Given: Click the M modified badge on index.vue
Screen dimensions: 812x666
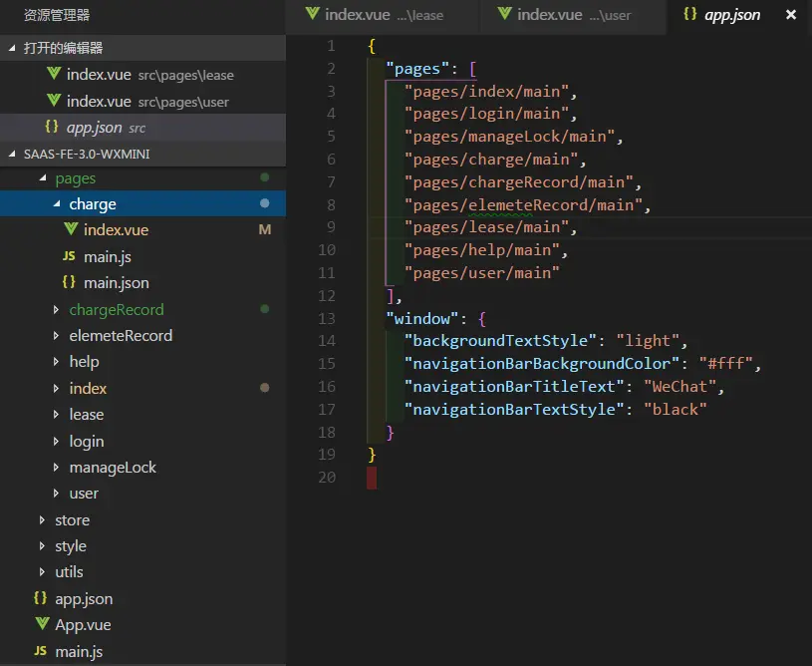Looking at the screenshot, I should [x=265, y=229].
